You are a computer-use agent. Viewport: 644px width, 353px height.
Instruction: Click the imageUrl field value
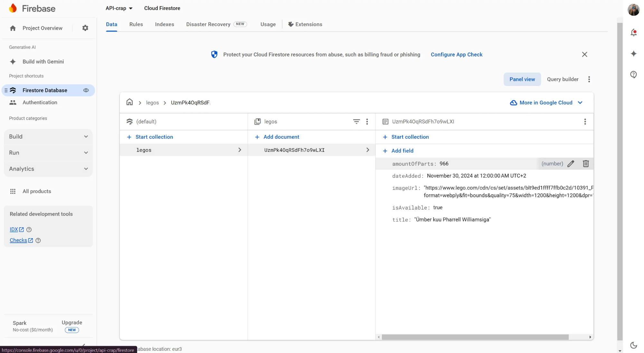click(x=508, y=192)
